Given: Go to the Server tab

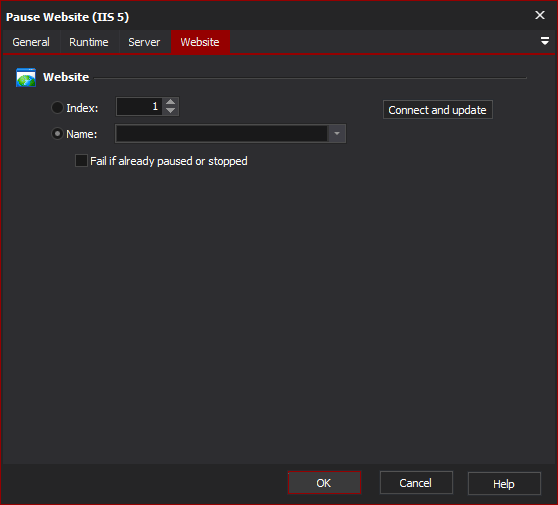Looking at the screenshot, I should click(144, 42).
